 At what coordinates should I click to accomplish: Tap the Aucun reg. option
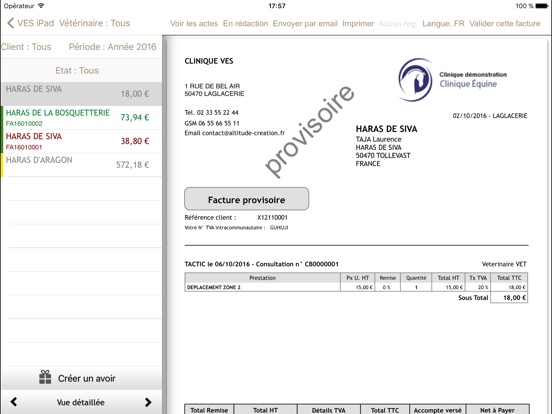point(398,24)
